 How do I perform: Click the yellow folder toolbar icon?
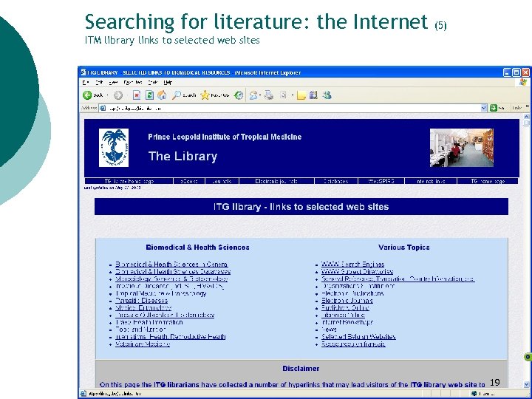(x=301, y=95)
